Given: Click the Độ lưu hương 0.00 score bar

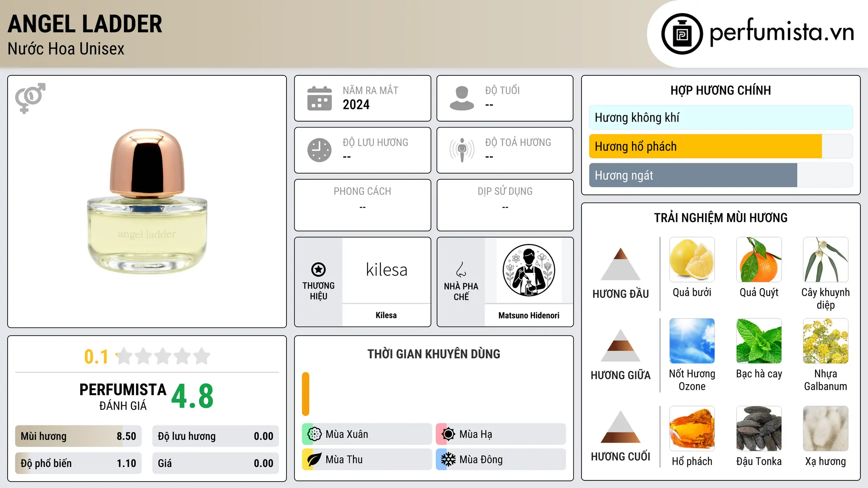Looking at the screenshot, I should [216, 436].
